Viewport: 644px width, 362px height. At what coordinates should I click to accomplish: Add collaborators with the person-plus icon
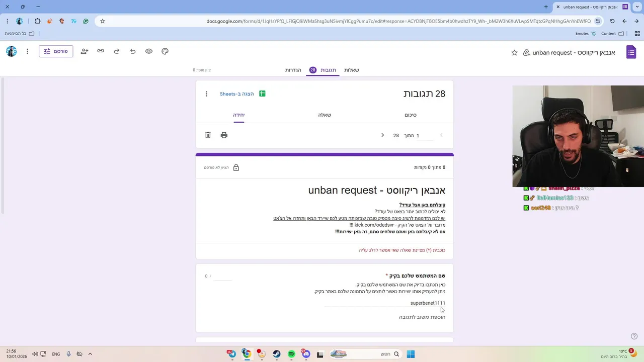tap(85, 51)
